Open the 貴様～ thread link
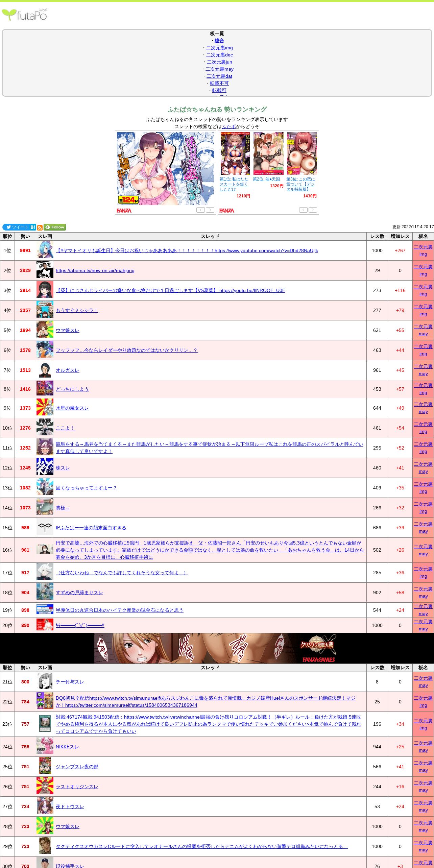Image resolution: width=434 pixels, height=868 pixels. (x=63, y=508)
